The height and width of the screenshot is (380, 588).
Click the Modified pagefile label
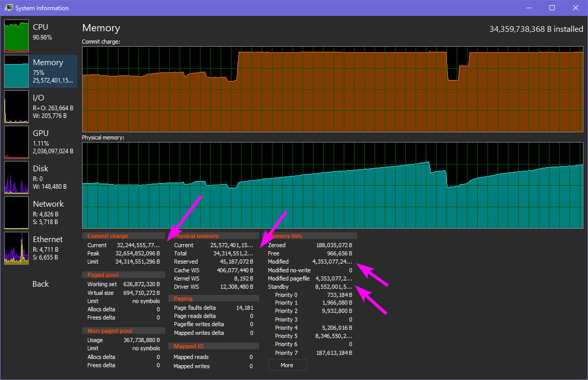pos(289,278)
